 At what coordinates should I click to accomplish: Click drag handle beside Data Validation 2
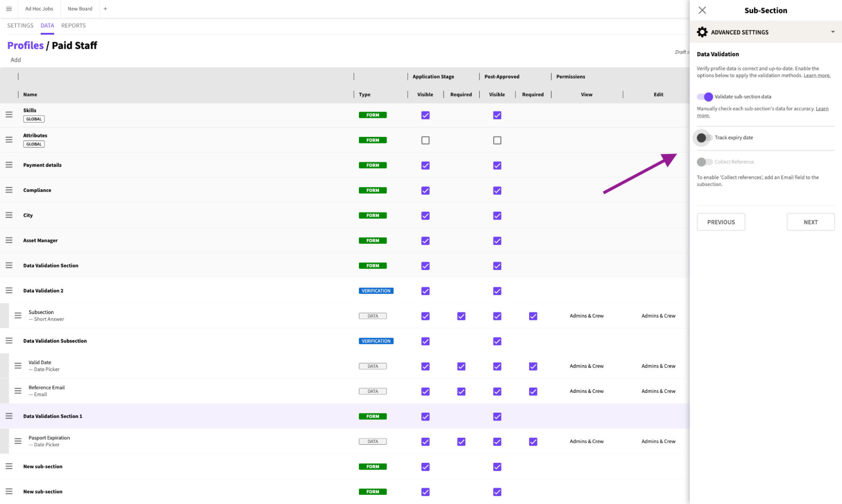click(x=9, y=291)
